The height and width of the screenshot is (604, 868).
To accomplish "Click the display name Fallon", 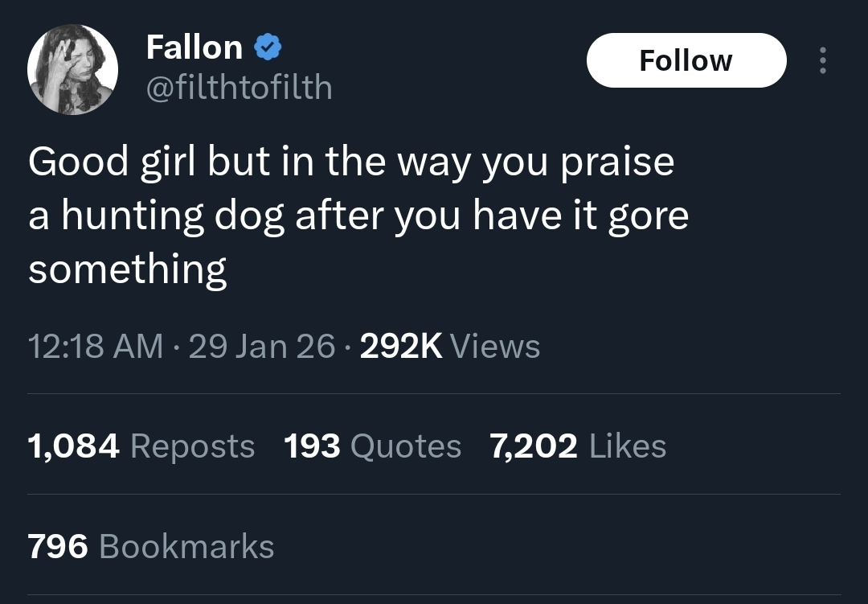I will coord(194,48).
